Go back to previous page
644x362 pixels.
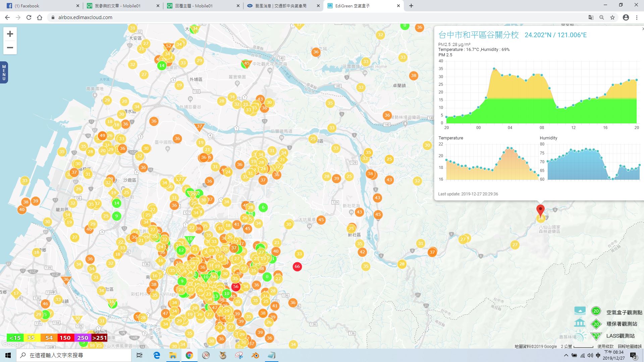click(x=7, y=17)
